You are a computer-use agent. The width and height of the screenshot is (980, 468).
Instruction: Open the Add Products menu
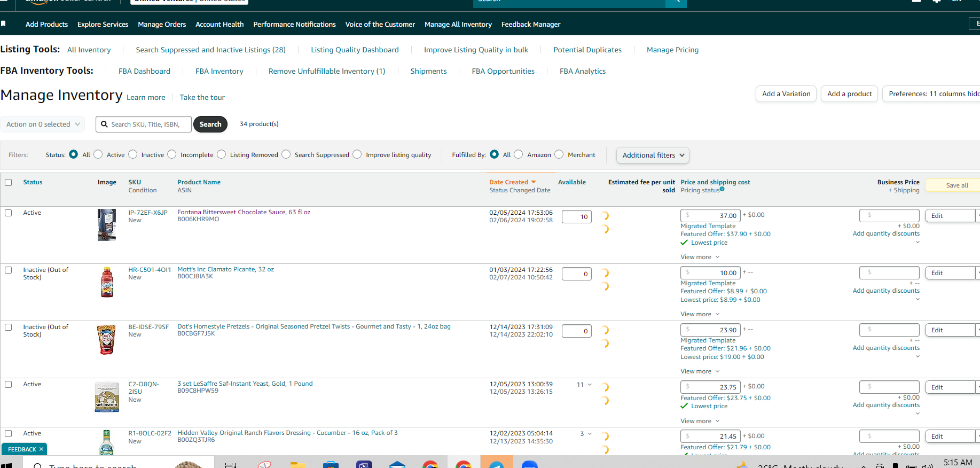tap(46, 24)
